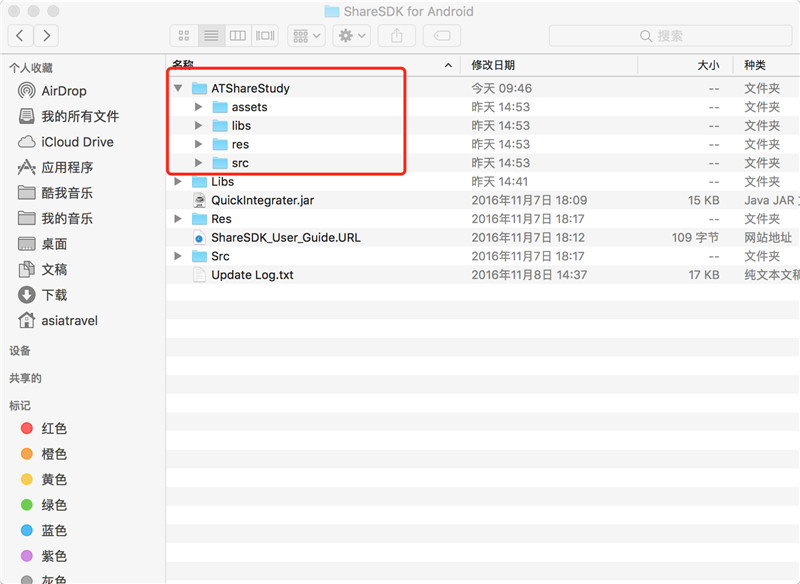Open the gear action menu
800x584 pixels.
pyautogui.click(x=352, y=36)
